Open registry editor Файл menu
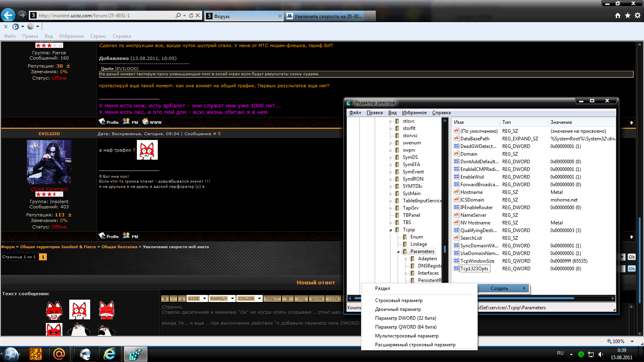644x362 pixels. (355, 113)
